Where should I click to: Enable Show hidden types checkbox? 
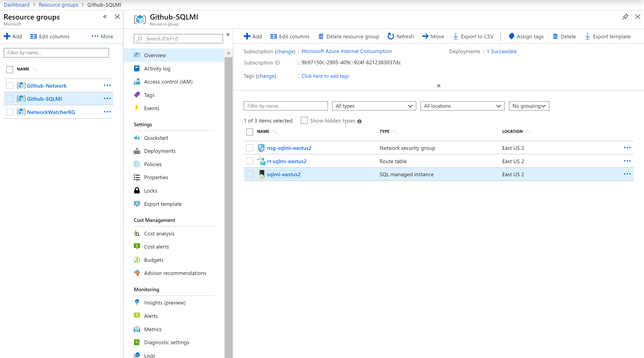coord(304,120)
